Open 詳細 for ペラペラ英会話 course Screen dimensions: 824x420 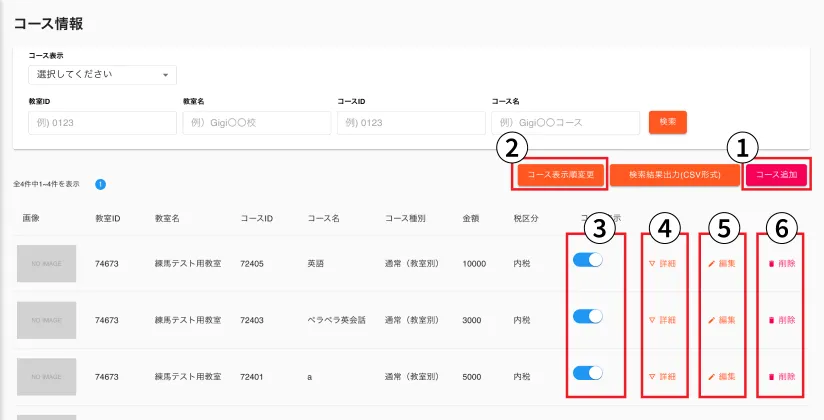tap(662, 320)
